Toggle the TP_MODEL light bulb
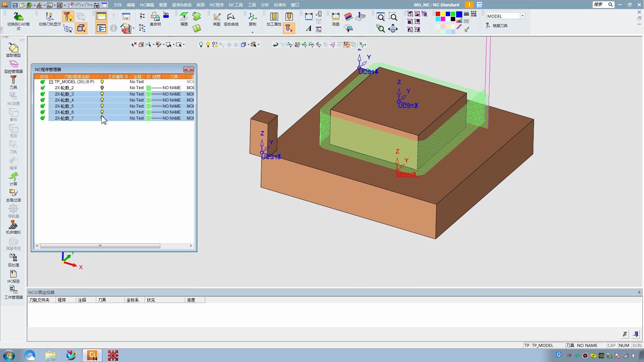Viewport: 644px width, 362px height. 102,82
